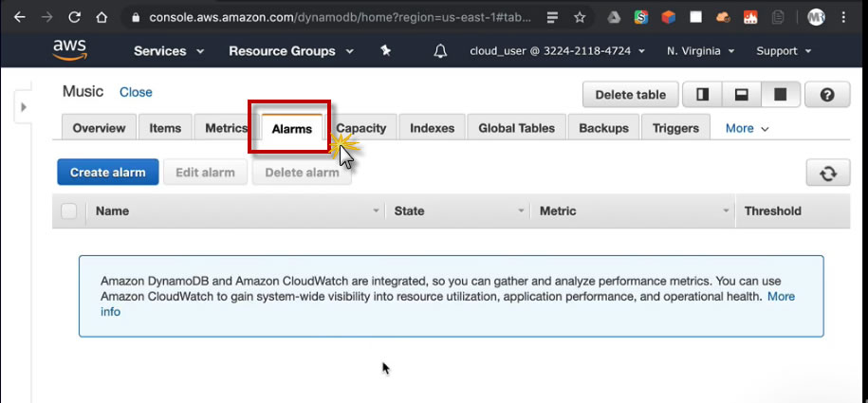Click the Delete table button
The width and height of the screenshot is (868, 403).
click(x=630, y=94)
